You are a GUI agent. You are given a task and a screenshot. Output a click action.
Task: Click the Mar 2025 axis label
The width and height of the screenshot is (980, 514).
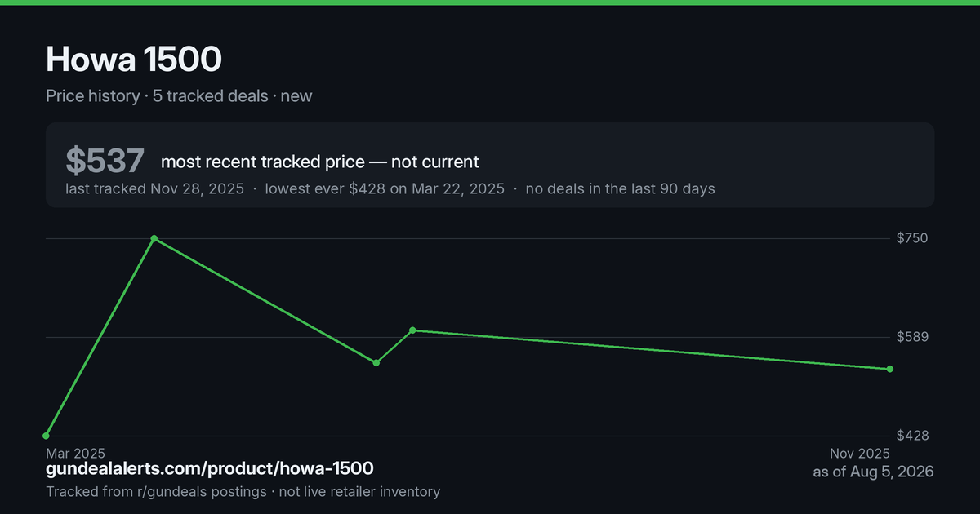[75, 453]
